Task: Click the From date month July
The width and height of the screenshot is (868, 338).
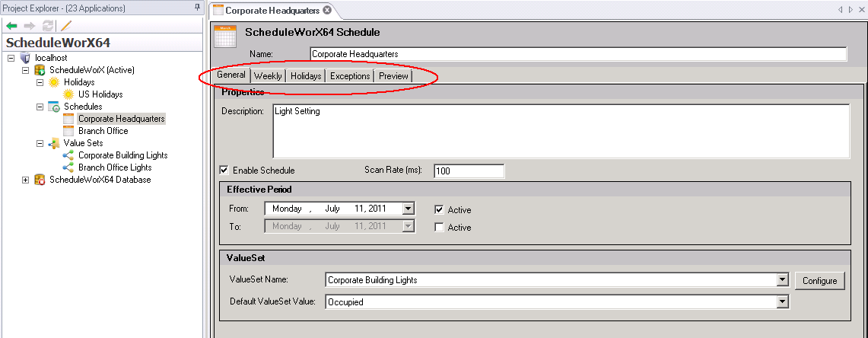Action: point(332,209)
